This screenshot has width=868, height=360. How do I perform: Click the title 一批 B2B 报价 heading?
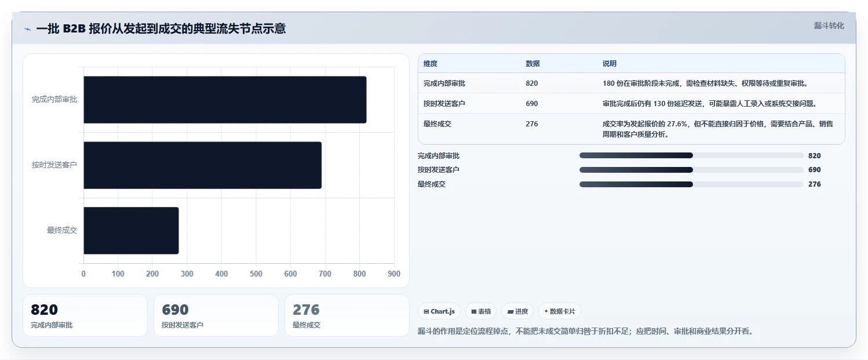click(x=161, y=29)
